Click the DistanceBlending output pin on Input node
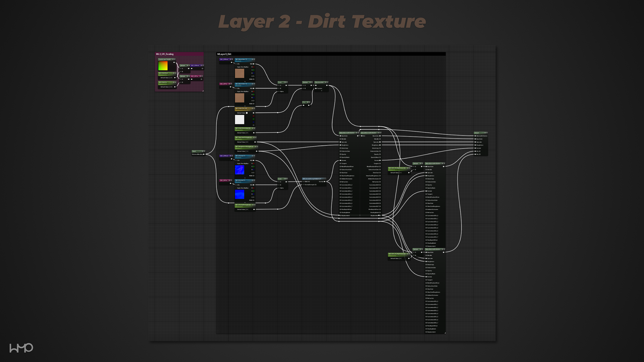 click(x=204, y=155)
